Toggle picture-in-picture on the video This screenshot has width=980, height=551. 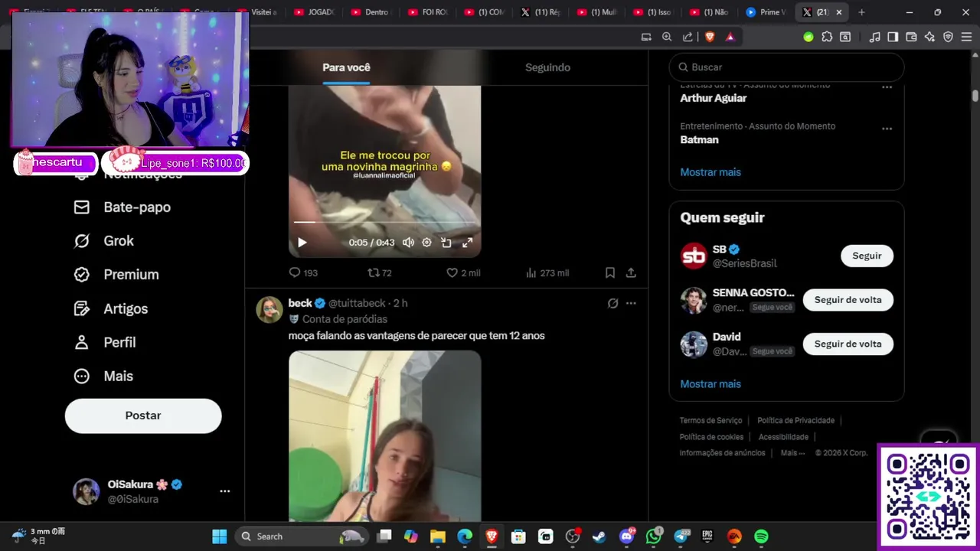pyautogui.click(x=446, y=243)
